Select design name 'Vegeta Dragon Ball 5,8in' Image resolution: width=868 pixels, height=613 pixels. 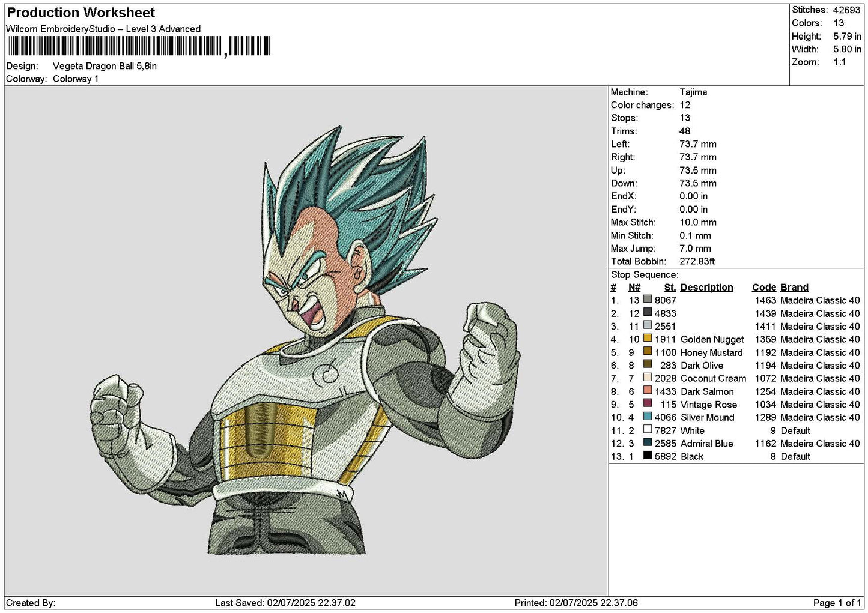click(105, 66)
